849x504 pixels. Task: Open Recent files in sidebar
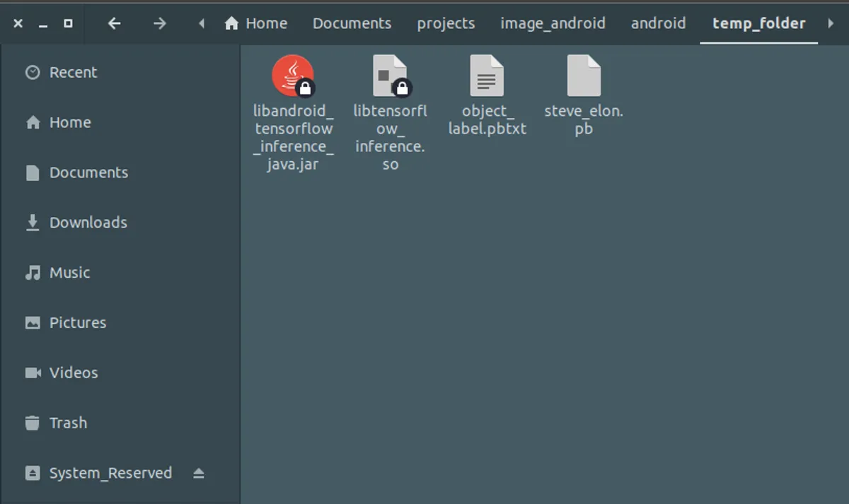(x=73, y=72)
